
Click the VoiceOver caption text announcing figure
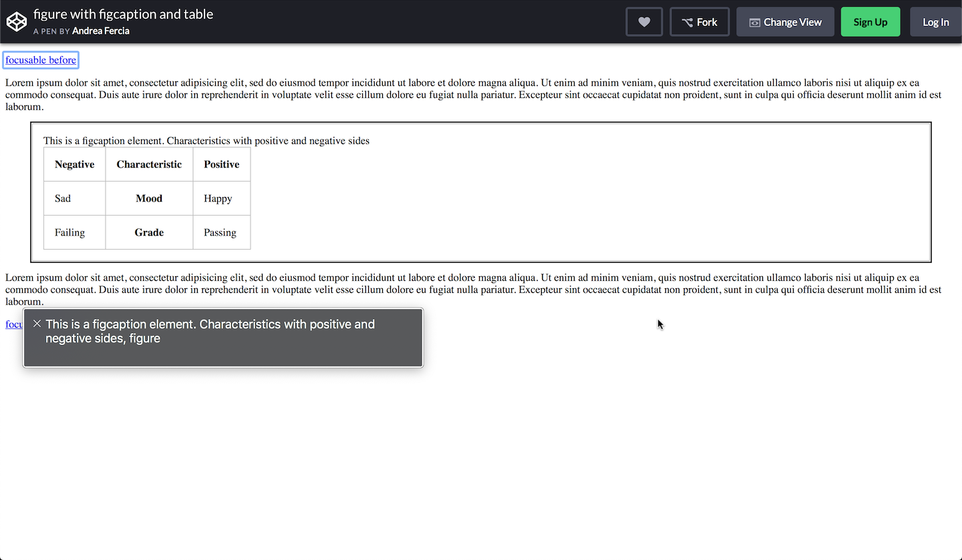(x=210, y=331)
